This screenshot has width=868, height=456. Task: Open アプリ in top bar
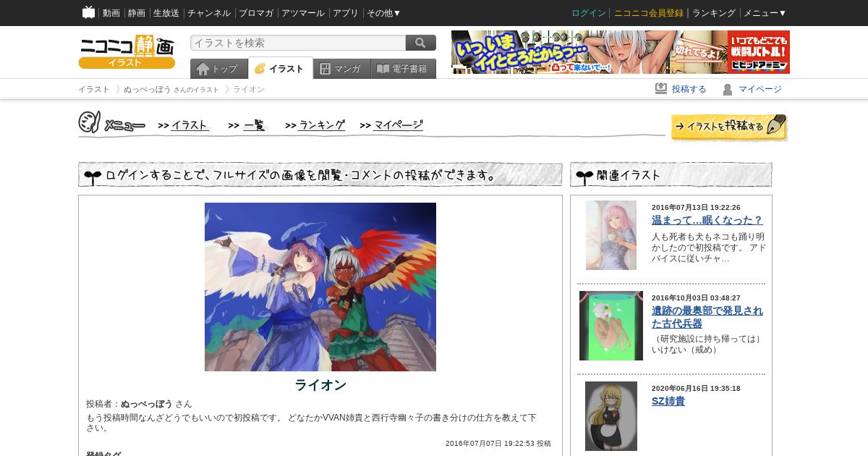(x=346, y=13)
